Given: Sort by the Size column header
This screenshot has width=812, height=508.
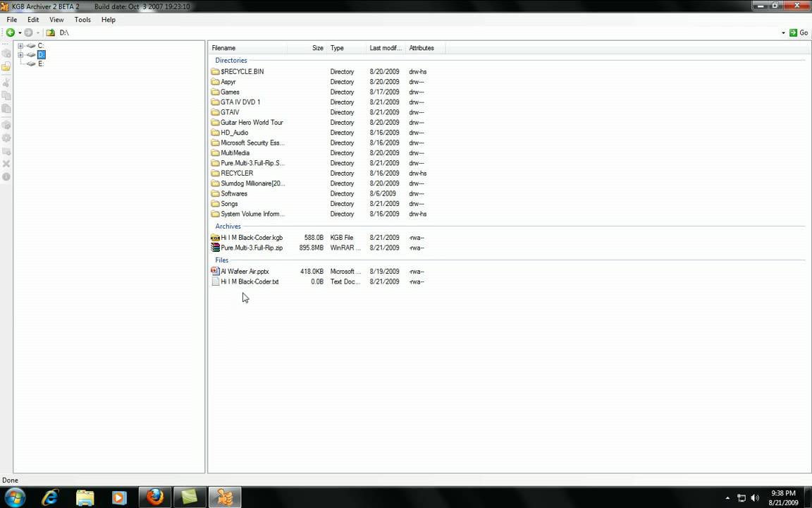Looking at the screenshot, I should click(x=307, y=48).
